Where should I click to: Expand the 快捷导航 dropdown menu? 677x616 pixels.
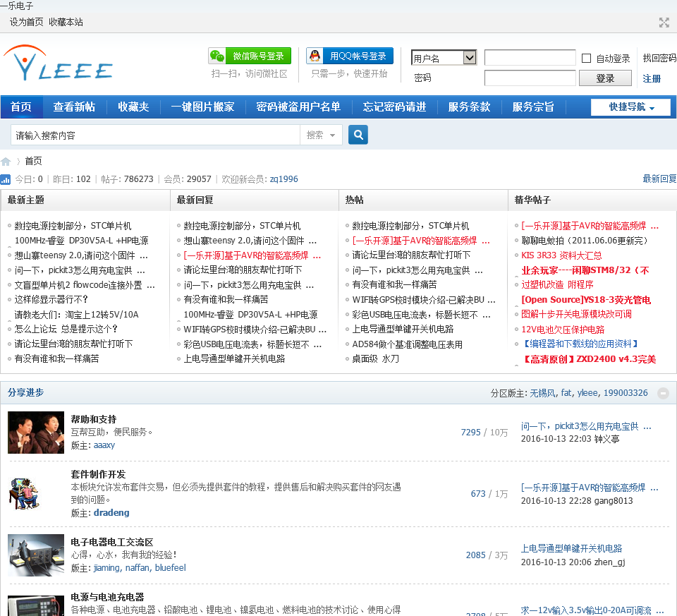[631, 107]
